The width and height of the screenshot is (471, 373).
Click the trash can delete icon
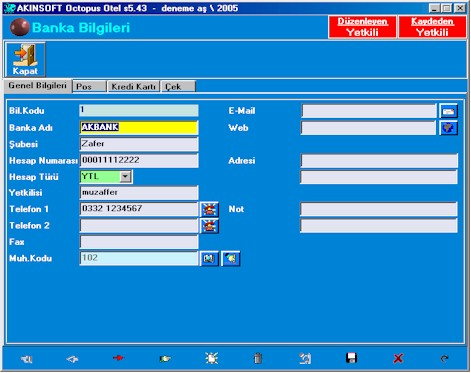258,359
